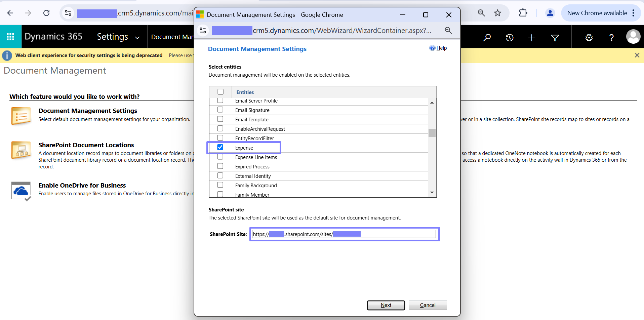The image size is (644, 320).
Task: Click the Document Management Settings list icon
Action: pyautogui.click(x=21, y=116)
